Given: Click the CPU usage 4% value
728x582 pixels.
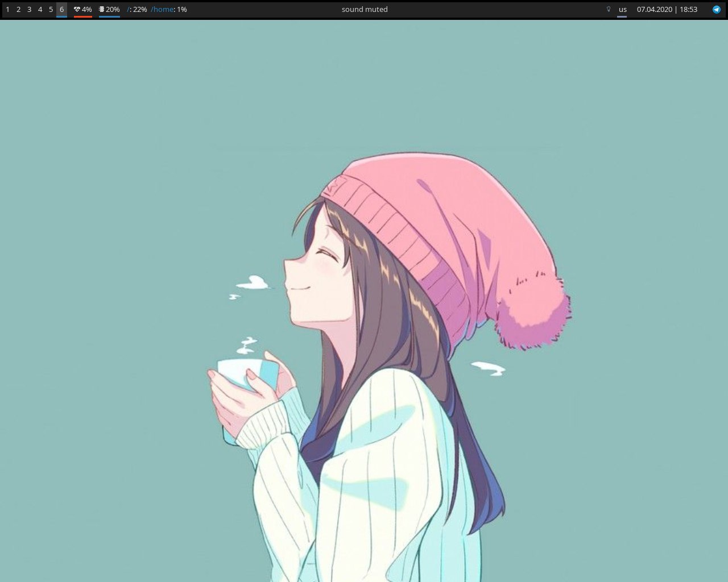Looking at the screenshot, I should (x=87, y=10).
